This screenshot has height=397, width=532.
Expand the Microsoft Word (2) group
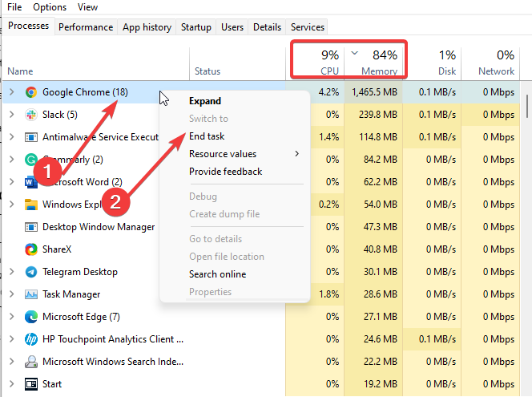click(11, 182)
